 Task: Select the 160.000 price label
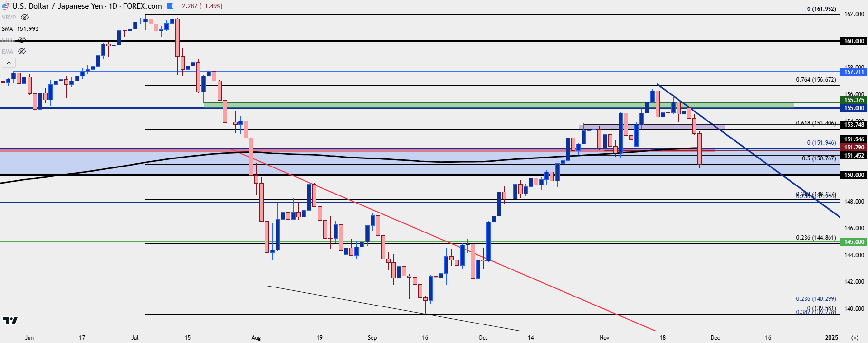854,41
